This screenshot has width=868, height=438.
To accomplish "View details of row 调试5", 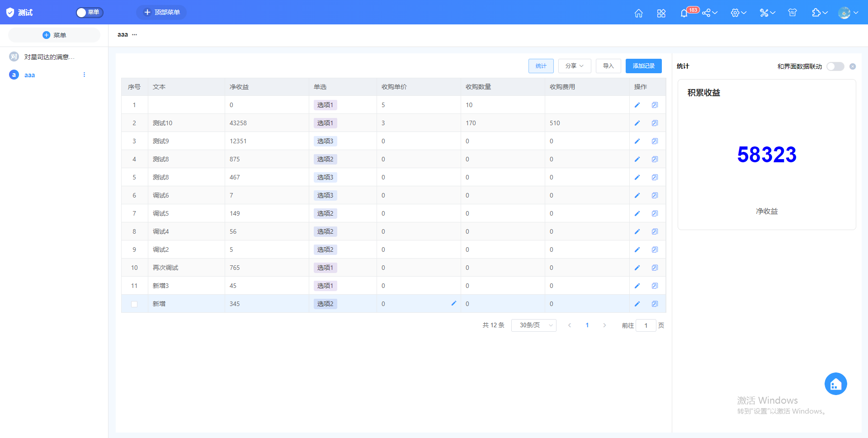I will (655, 213).
